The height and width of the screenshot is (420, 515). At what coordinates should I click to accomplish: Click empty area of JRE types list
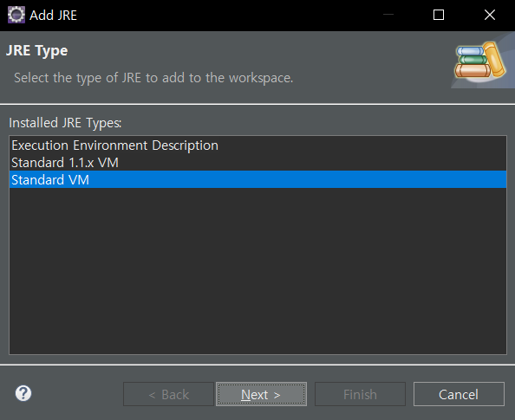pyautogui.click(x=257, y=271)
